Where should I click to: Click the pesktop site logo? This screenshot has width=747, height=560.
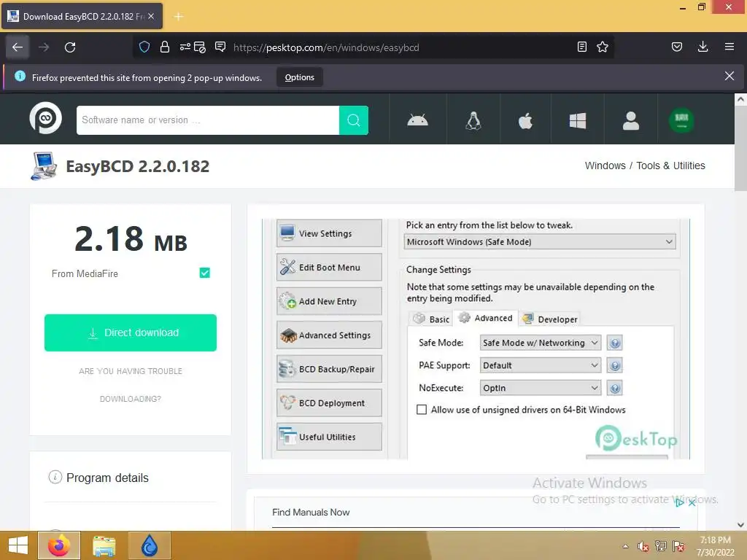(46, 118)
